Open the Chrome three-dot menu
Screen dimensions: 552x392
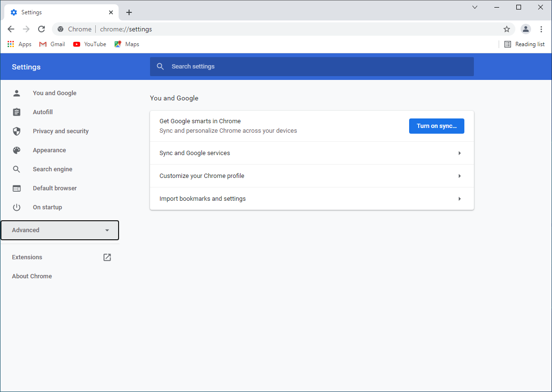coord(541,29)
